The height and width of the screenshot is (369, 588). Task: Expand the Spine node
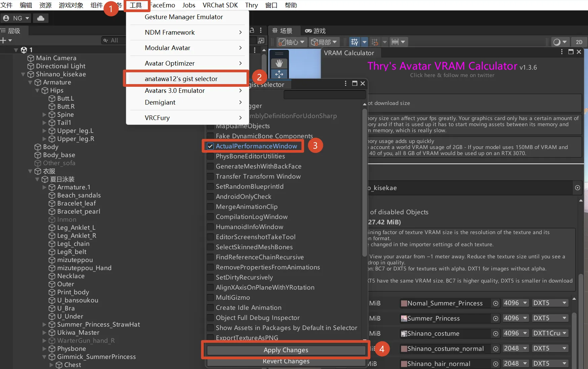pos(44,115)
